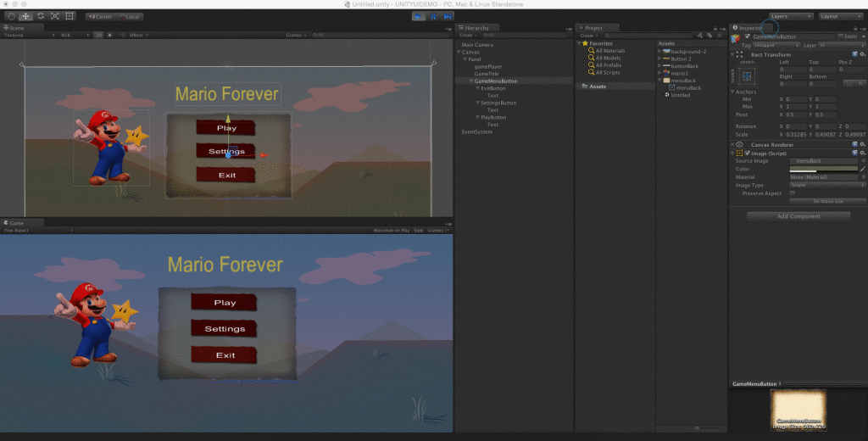Toggle Maximize on Play in Game view

(392, 231)
